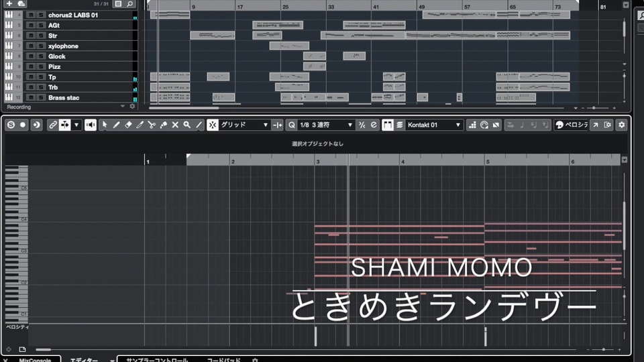Select the Mute X tool
This screenshot has width=644, height=362.
pos(175,125)
